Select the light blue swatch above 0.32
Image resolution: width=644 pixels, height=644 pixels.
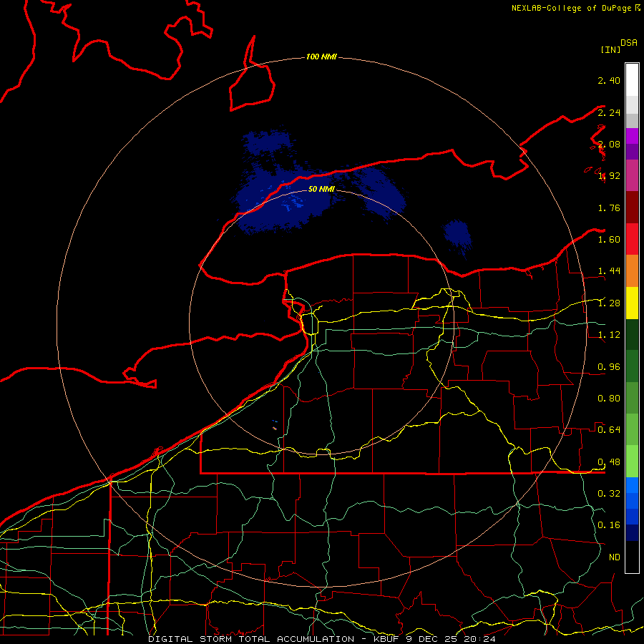point(632,485)
